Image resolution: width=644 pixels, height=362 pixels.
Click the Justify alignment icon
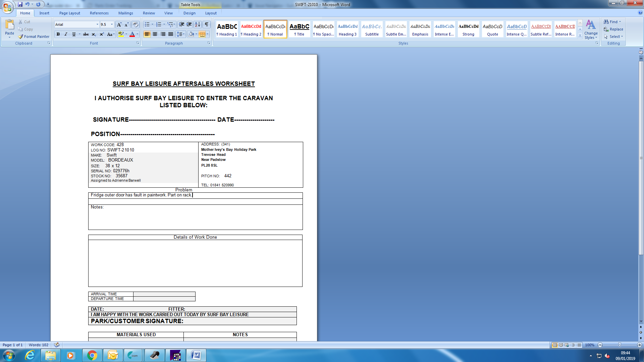click(171, 34)
